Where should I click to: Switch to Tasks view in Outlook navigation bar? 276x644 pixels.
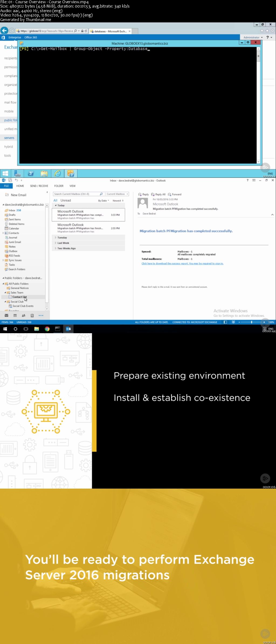coord(32,315)
